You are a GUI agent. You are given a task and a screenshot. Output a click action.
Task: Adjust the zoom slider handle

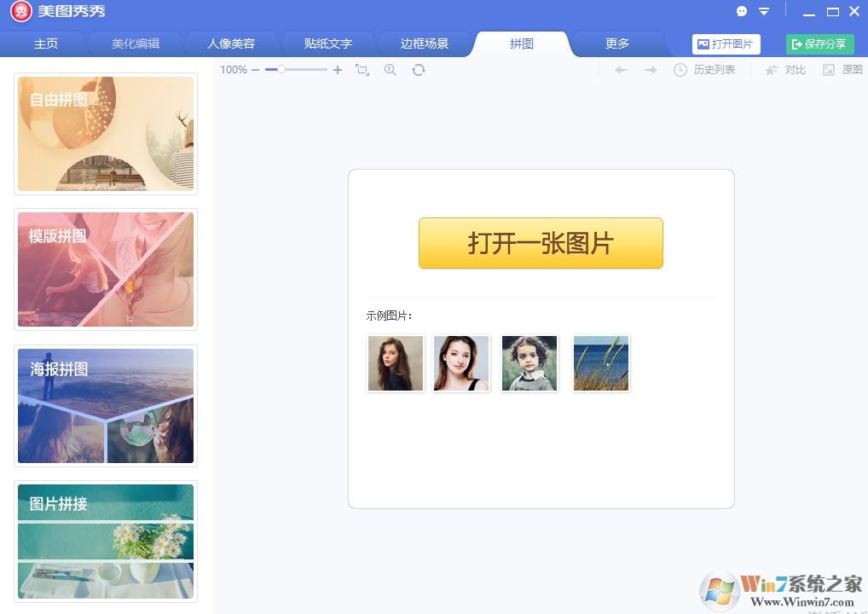pos(281,70)
